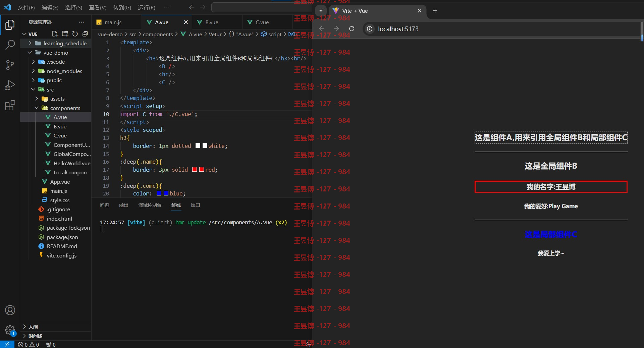Open a new browser tab
This screenshot has width=644, height=348.
pyautogui.click(x=435, y=11)
